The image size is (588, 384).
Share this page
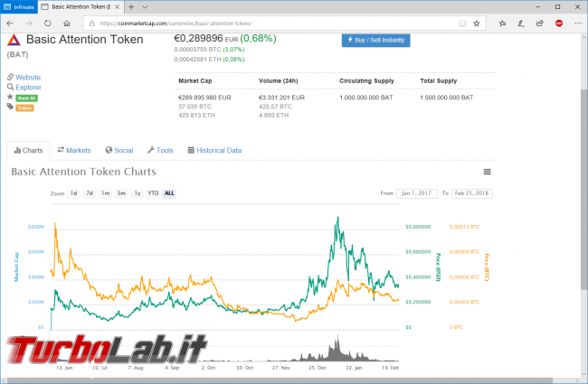(x=540, y=23)
